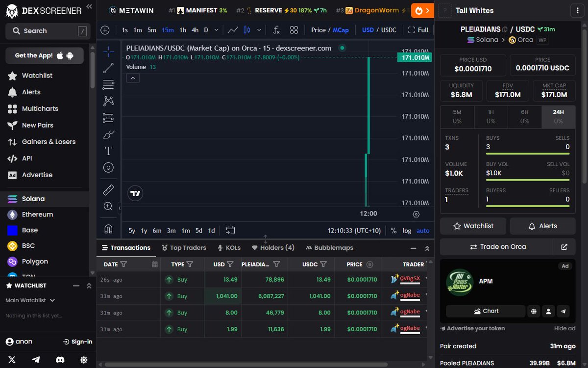The height and width of the screenshot is (368, 588).
Task: Select the 24H stats tab
Action: pyautogui.click(x=558, y=116)
